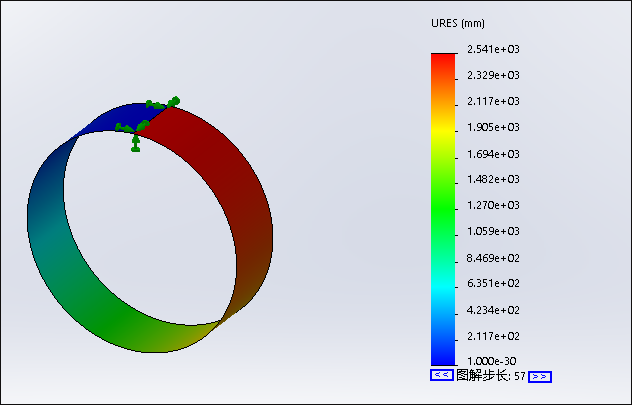Click the minimum legend value 1.000e-30
The image size is (632, 405).
tap(492, 361)
